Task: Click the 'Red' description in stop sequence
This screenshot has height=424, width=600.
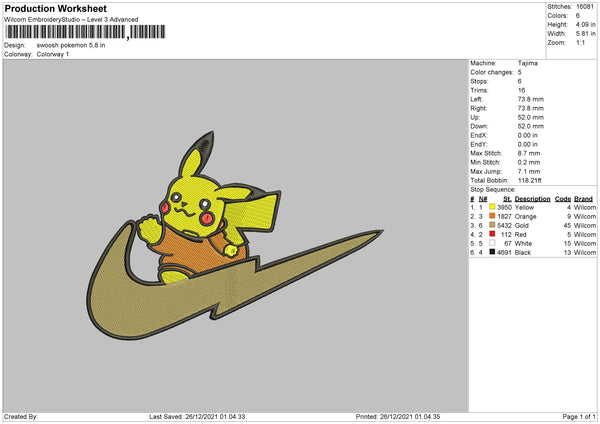Action: pos(520,235)
